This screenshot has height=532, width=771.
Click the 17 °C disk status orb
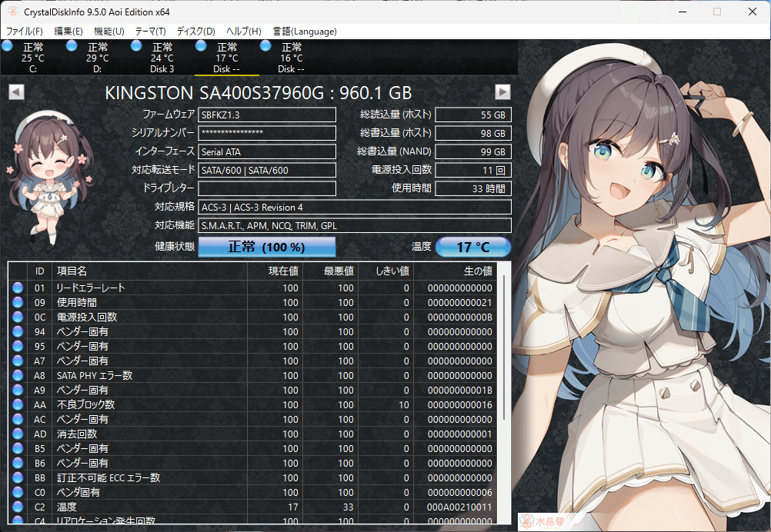[201, 46]
